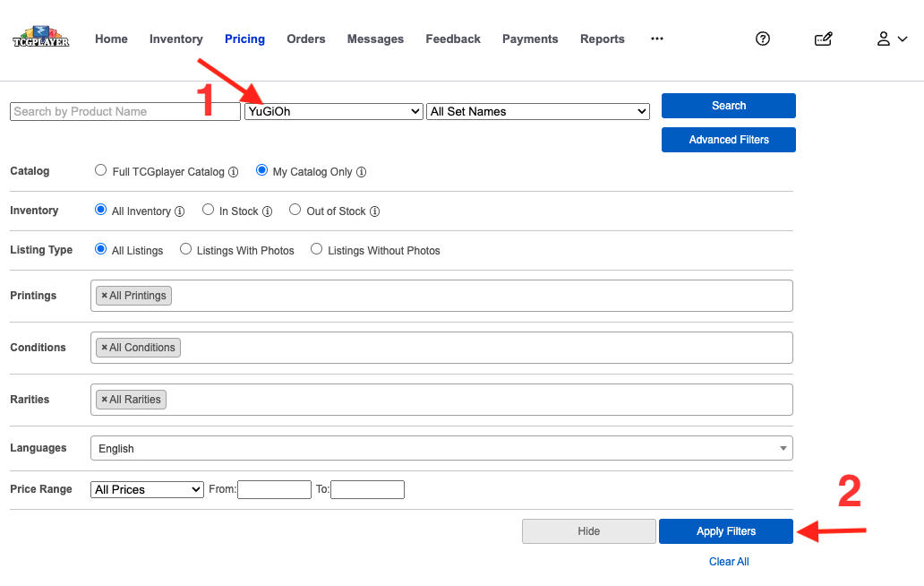Click the Advanced Filters button
Viewport: 924px width, 586px height.
tap(728, 140)
